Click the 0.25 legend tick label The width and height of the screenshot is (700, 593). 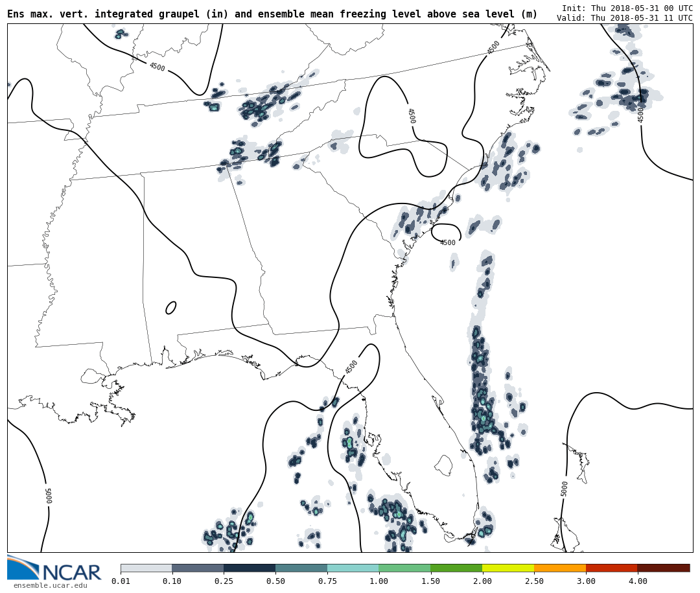[x=224, y=581]
